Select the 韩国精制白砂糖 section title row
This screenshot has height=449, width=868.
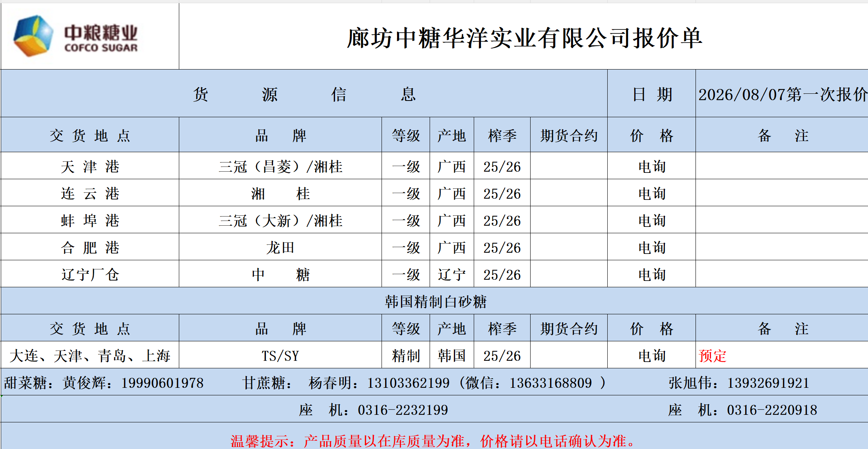coord(435,301)
